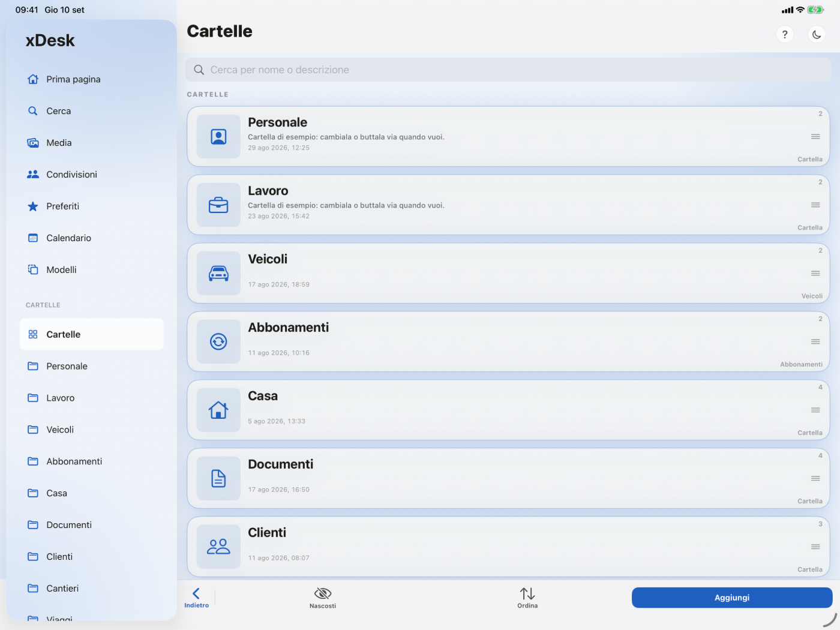The height and width of the screenshot is (630, 840).
Task: Open Cantieri folder in sidebar
Action: 91,589
